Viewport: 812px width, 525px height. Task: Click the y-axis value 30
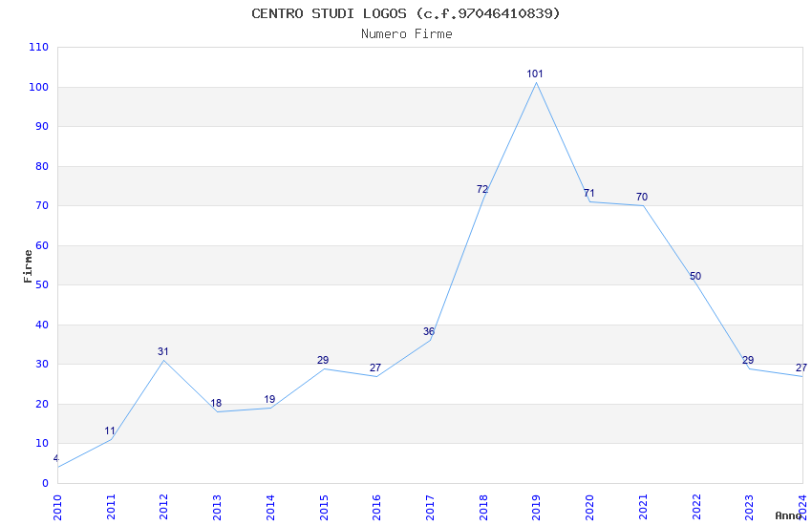click(x=42, y=364)
